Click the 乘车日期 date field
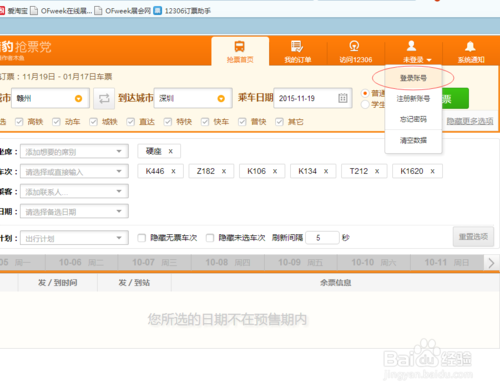The image size is (500, 392). 313,98
